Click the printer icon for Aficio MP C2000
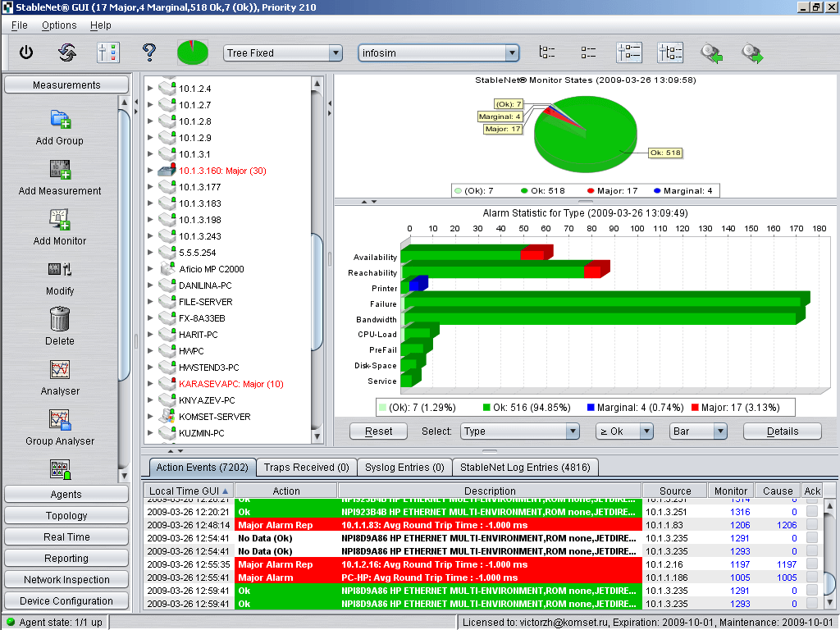Viewport: 840px width, 630px height. 167,268
